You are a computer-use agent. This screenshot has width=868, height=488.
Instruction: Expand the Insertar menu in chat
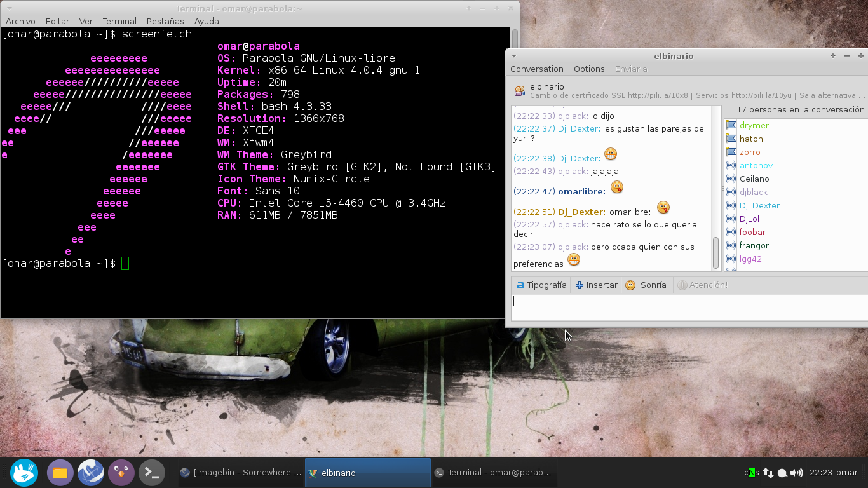tap(596, 285)
